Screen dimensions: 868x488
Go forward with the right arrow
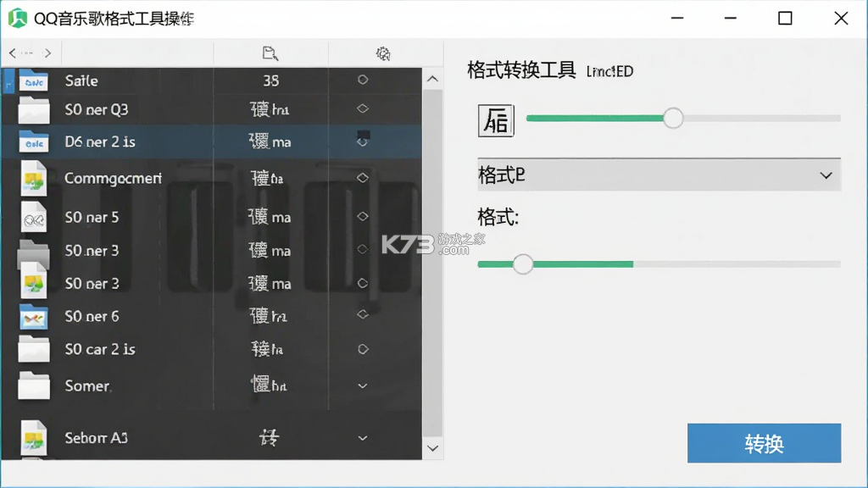pyautogui.click(x=48, y=53)
